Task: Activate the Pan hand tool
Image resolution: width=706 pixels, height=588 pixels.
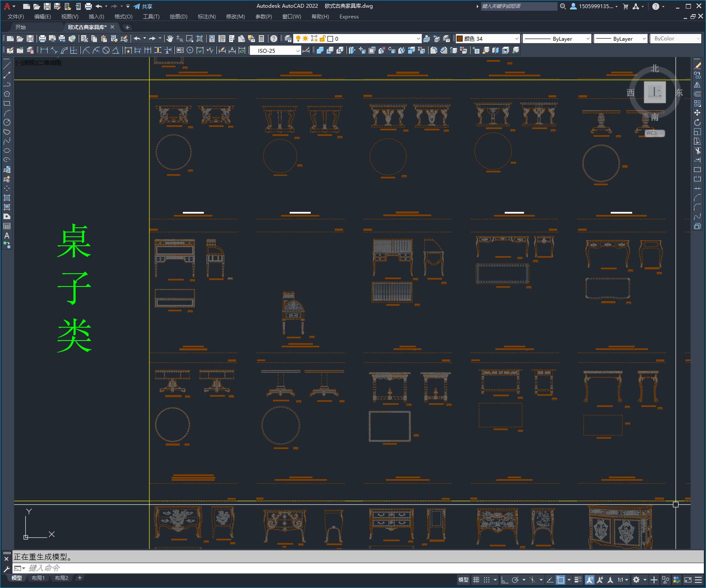Action: click(x=170, y=39)
